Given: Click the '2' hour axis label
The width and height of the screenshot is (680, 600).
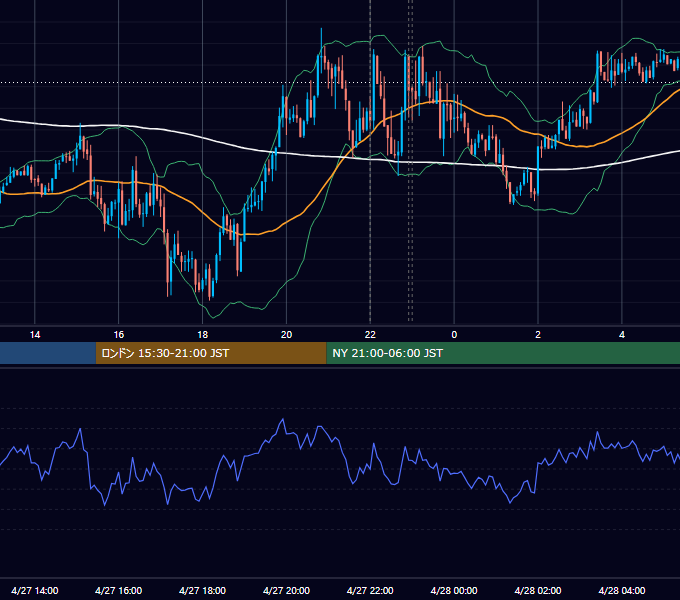Looking at the screenshot, I should 538,335.
